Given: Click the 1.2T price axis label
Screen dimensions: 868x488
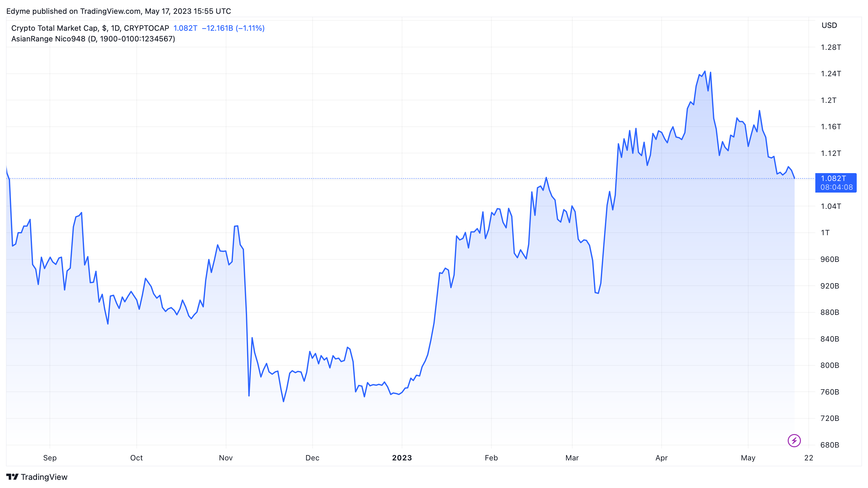Looking at the screenshot, I should [x=828, y=100].
